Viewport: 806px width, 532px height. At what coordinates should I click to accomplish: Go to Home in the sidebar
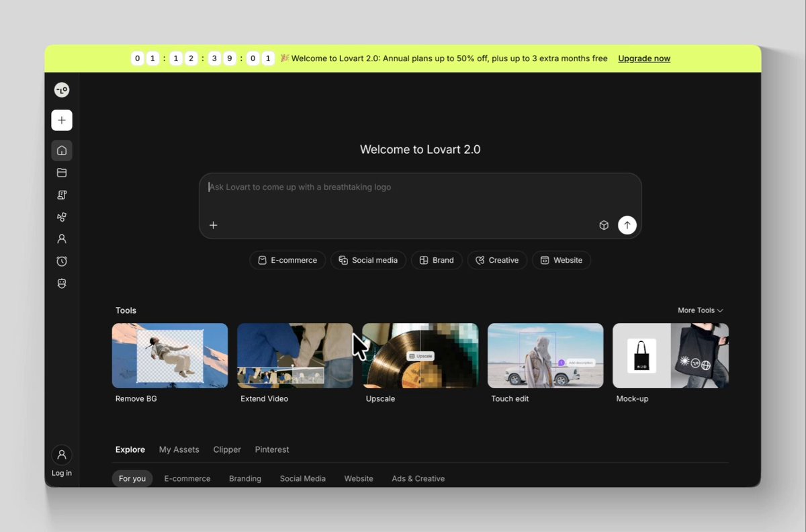[x=62, y=150]
